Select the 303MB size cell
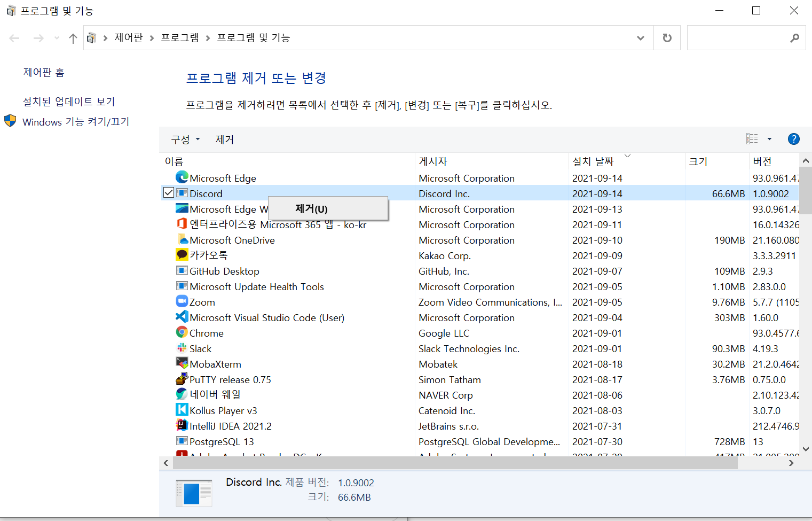 729,317
